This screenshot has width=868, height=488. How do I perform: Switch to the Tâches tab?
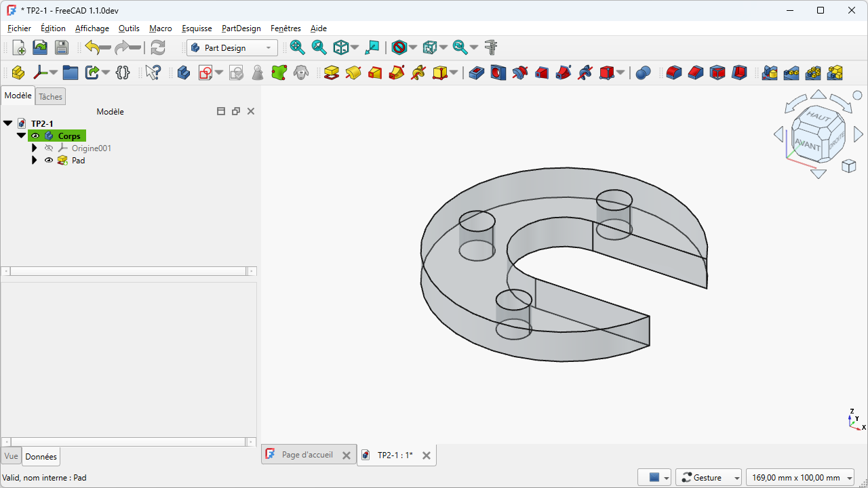coord(50,97)
